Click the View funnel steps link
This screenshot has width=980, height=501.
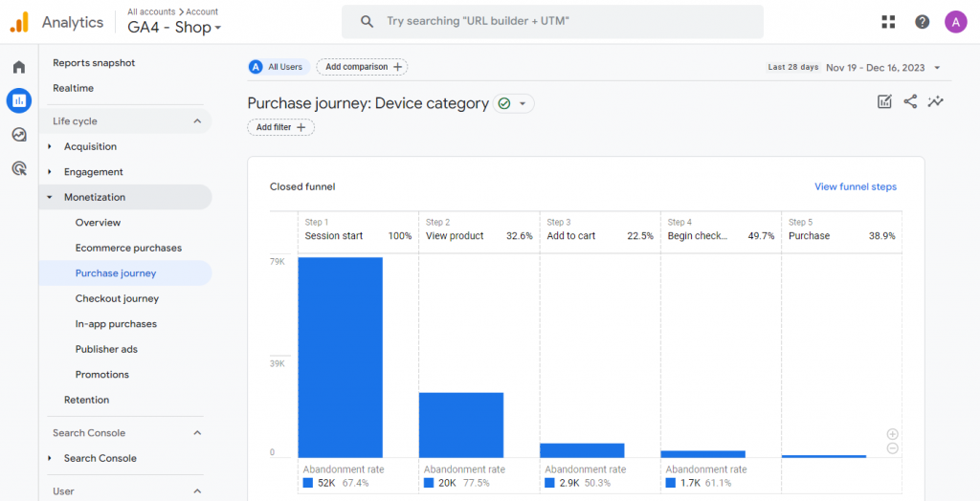pos(855,186)
